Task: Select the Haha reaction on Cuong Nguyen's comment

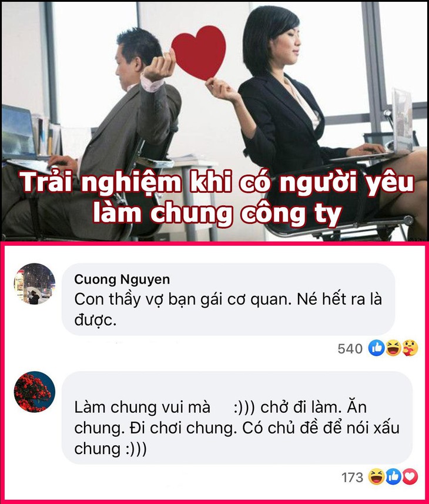Action: coord(393,348)
